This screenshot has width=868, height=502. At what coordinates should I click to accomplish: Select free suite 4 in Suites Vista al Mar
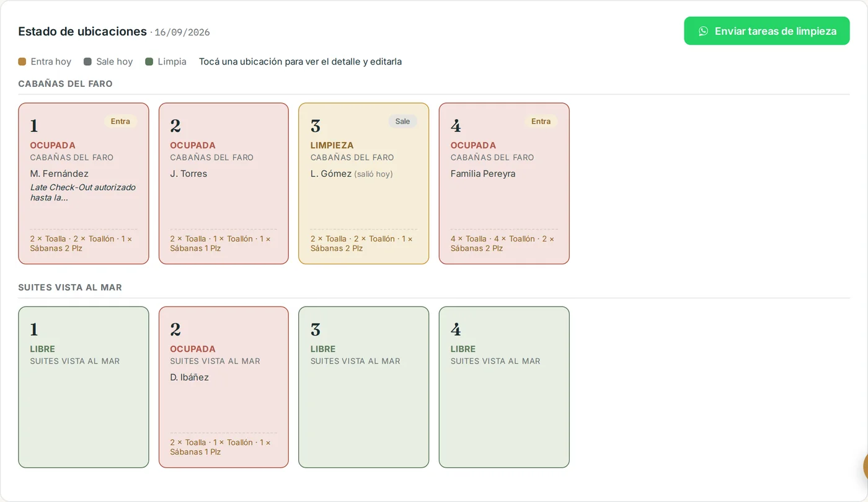coord(504,387)
